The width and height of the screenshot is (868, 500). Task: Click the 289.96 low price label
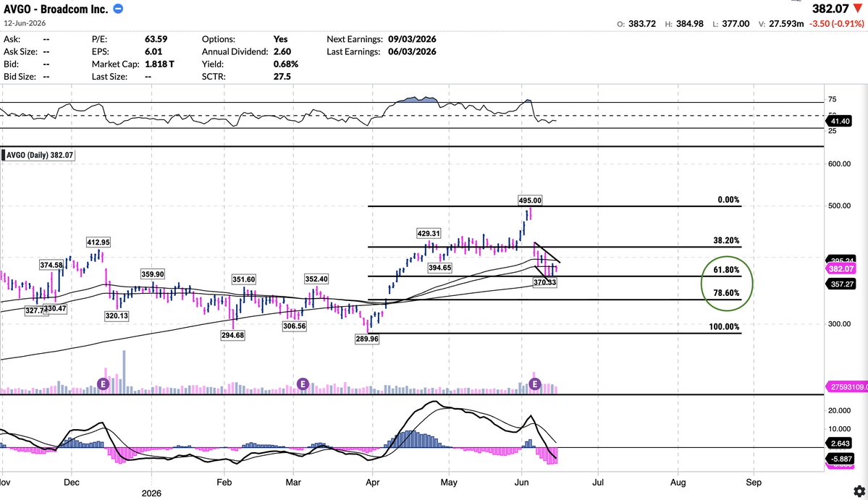tap(367, 339)
